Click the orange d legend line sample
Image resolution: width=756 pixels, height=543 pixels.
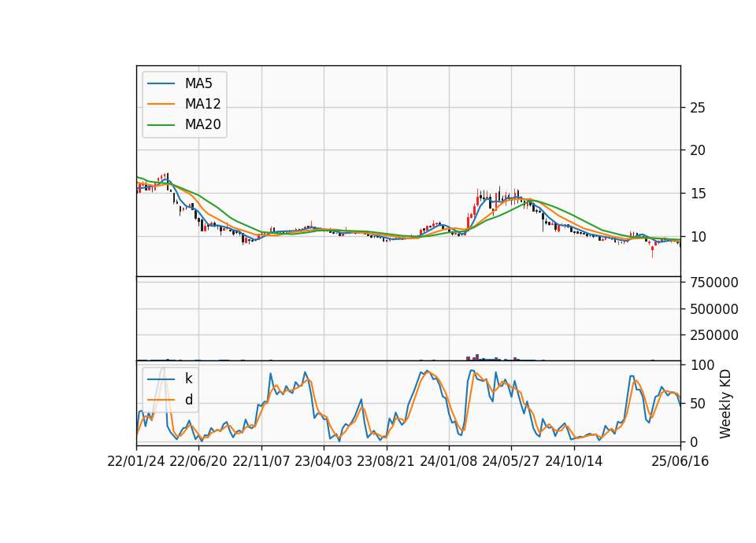coord(161,400)
